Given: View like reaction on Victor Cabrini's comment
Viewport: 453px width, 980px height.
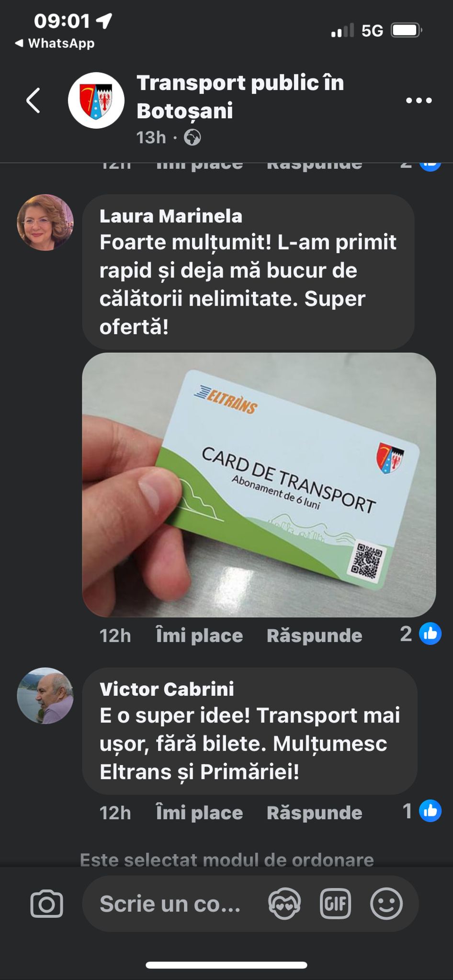Looking at the screenshot, I should pos(421,811).
